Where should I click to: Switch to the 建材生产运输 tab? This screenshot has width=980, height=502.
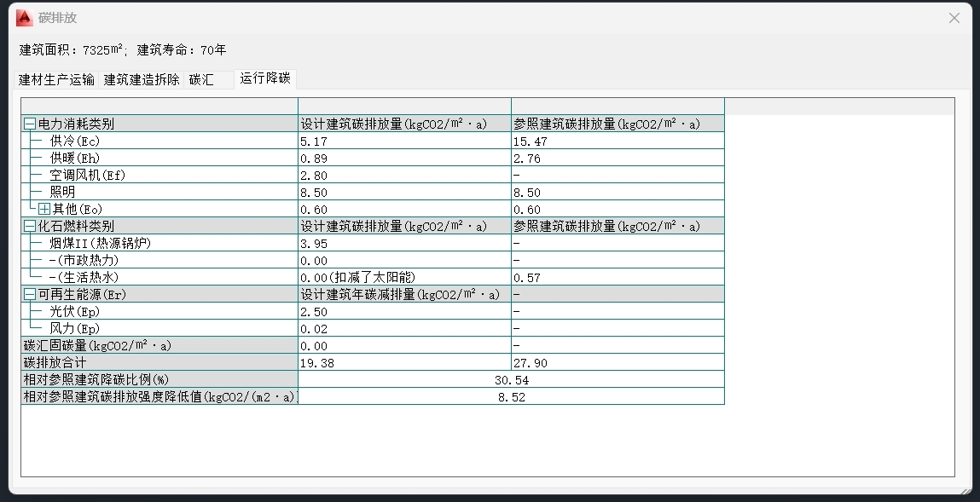[56, 80]
